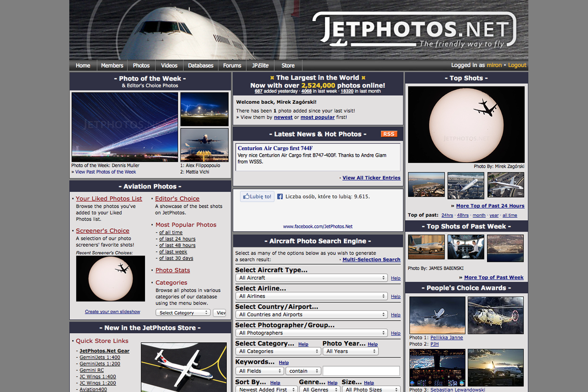The height and width of the screenshot is (392, 588).
Task: Click View Past Photos of the Week
Action: click(x=106, y=172)
